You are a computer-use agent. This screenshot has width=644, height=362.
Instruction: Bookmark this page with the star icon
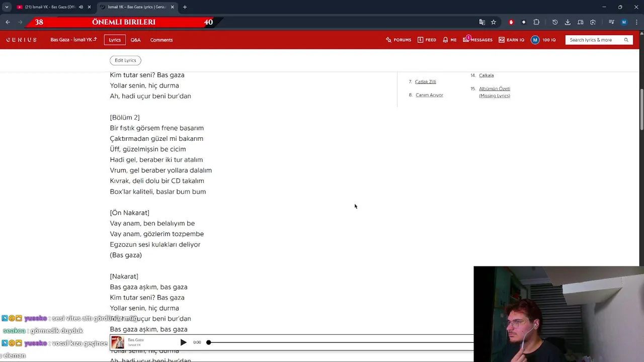[494, 22]
